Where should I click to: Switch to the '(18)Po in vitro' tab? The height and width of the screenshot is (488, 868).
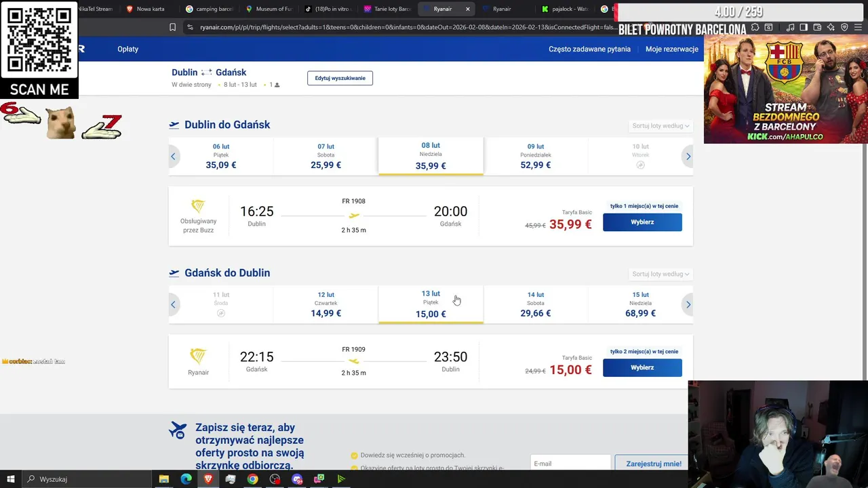(x=327, y=9)
